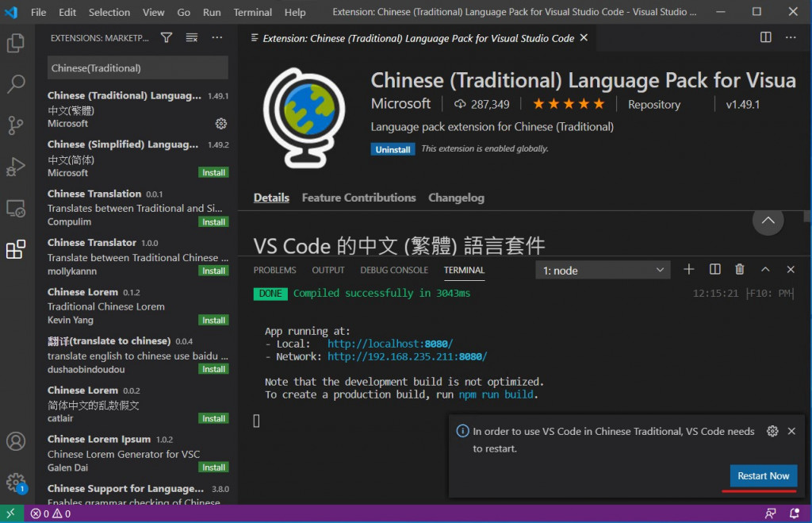The height and width of the screenshot is (523, 812).
Task: Select Chinese (Traditional) Language Pack list item
Action: point(138,110)
